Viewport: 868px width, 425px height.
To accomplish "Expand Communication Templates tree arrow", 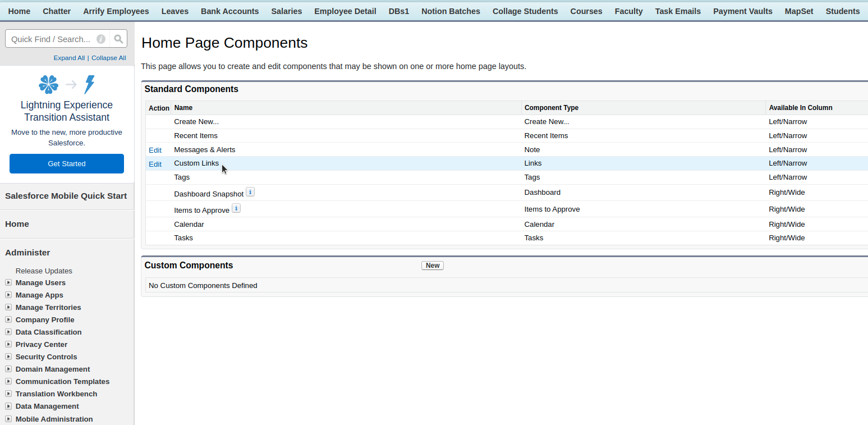I will pyautogui.click(x=8, y=381).
